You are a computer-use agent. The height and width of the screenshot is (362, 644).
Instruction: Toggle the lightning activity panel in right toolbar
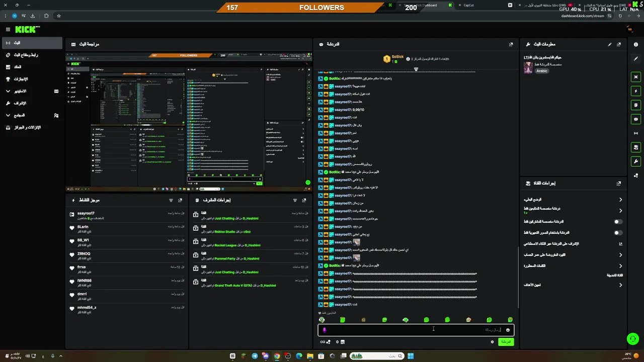point(636,91)
